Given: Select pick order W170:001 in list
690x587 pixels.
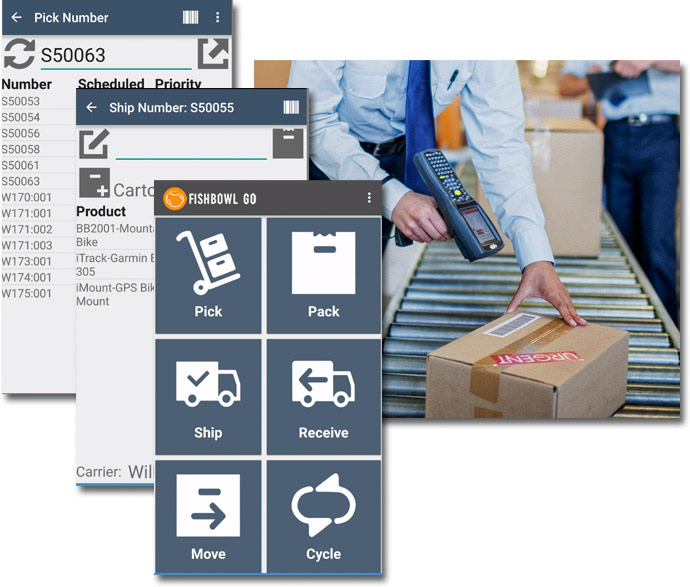Looking at the screenshot, I should pyautogui.click(x=27, y=197).
